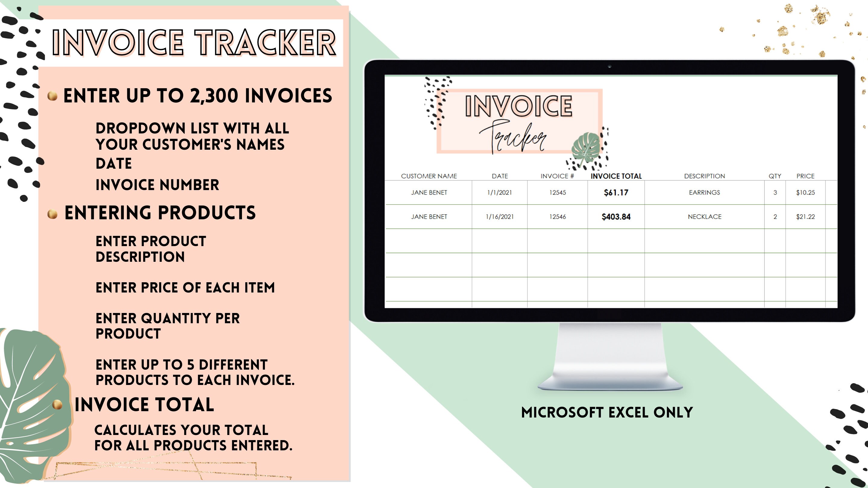Image resolution: width=868 pixels, height=488 pixels.
Task: Click the DATE column header
Action: tap(499, 176)
